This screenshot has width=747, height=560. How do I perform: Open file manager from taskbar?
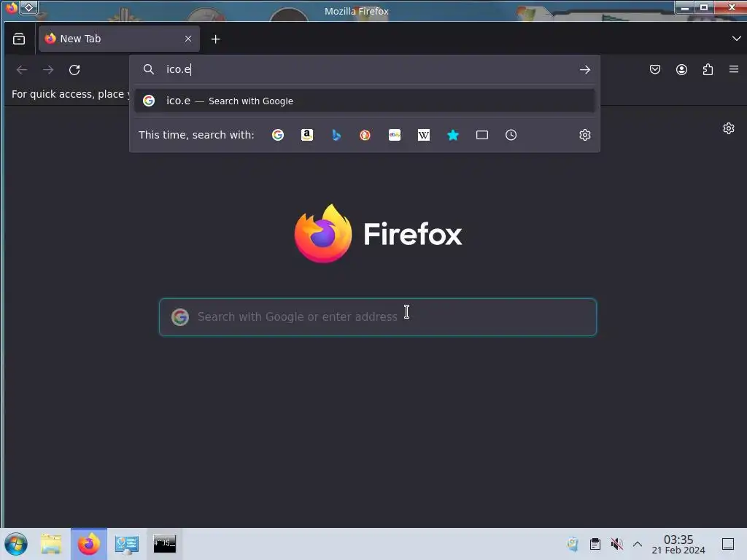(x=51, y=544)
